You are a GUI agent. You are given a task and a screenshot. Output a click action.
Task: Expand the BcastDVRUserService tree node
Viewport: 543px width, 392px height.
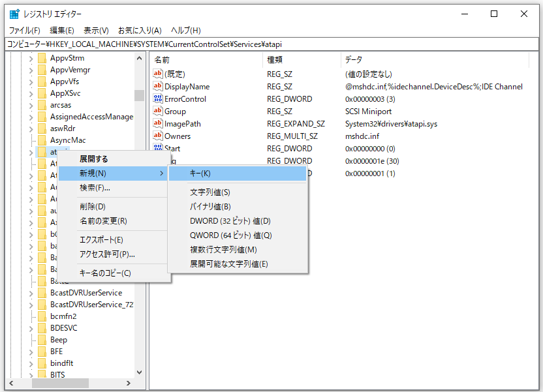tap(31, 292)
